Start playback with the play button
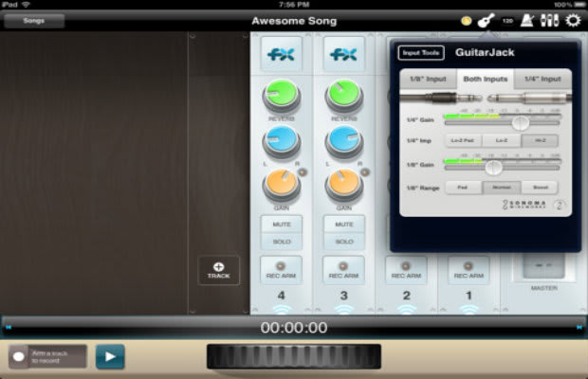588x379 pixels. 110,356
